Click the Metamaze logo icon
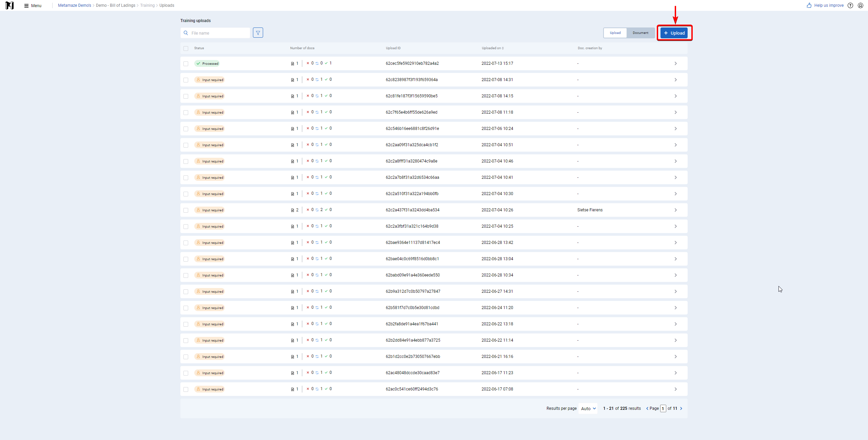868x440 pixels. (9, 5)
